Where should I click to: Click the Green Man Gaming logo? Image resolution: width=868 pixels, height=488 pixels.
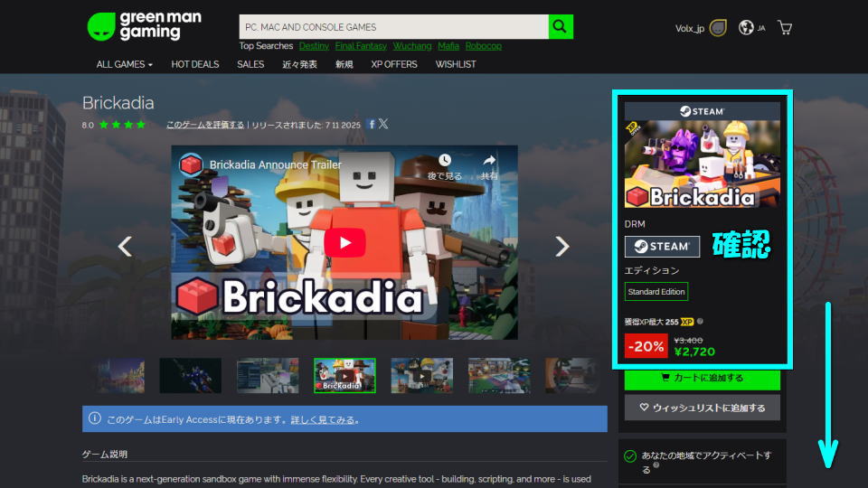(x=145, y=26)
